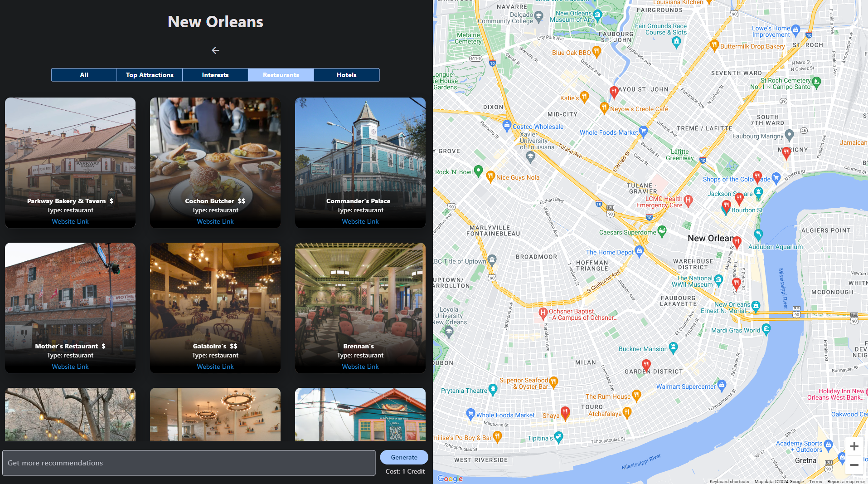Open the Prytania Theatre map marker
This screenshot has height=484, width=868.
coord(493,390)
